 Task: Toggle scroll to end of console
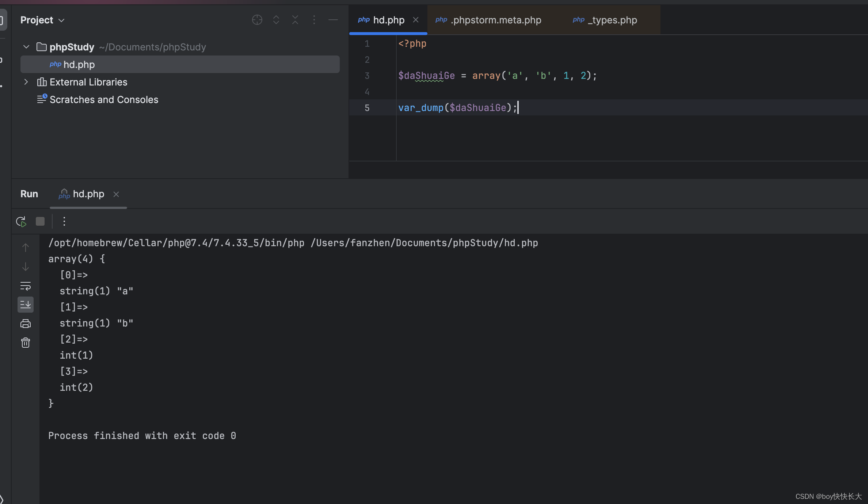(26, 305)
